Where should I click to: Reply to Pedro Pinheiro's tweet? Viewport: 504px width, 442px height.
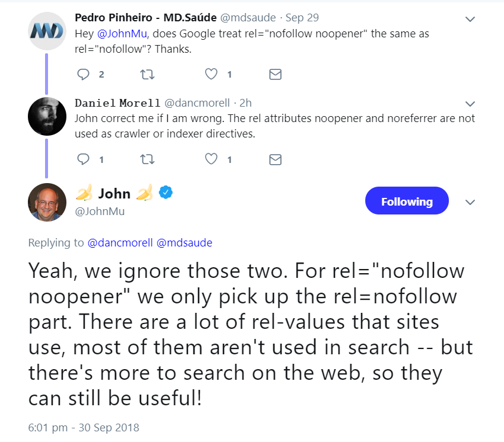84,74
